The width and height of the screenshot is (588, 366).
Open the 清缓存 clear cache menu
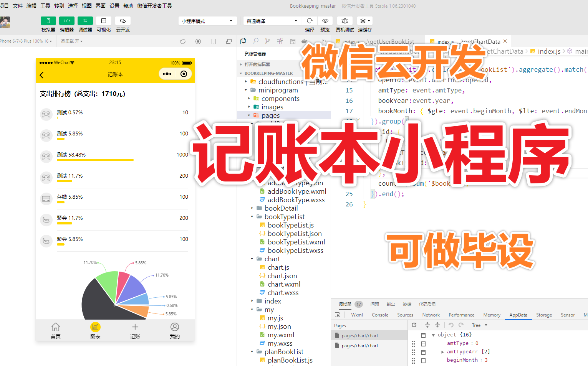pyautogui.click(x=365, y=21)
